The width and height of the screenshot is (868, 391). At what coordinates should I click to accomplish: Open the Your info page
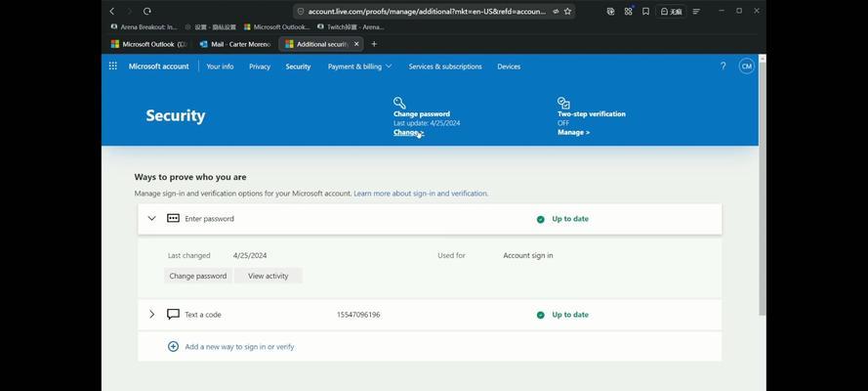coord(220,66)
